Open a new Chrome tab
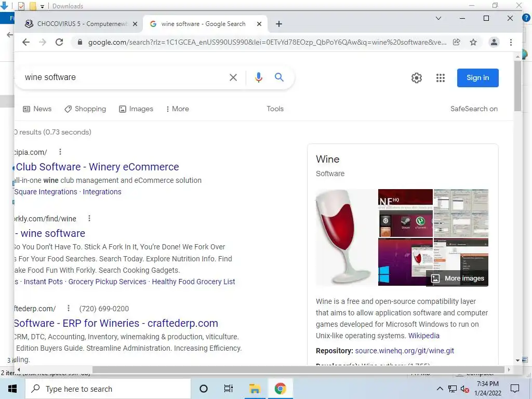This screenshot has width=532, height=399. click(279, 24)
